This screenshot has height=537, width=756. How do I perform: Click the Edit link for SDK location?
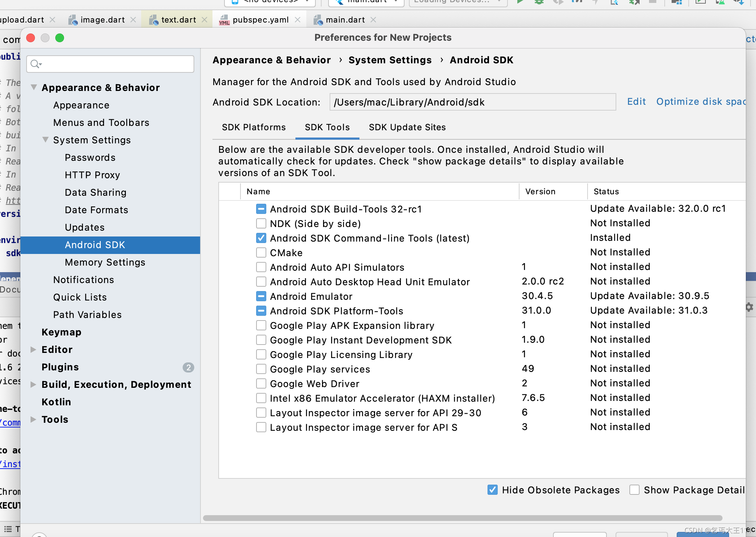(x=636, y=102)
